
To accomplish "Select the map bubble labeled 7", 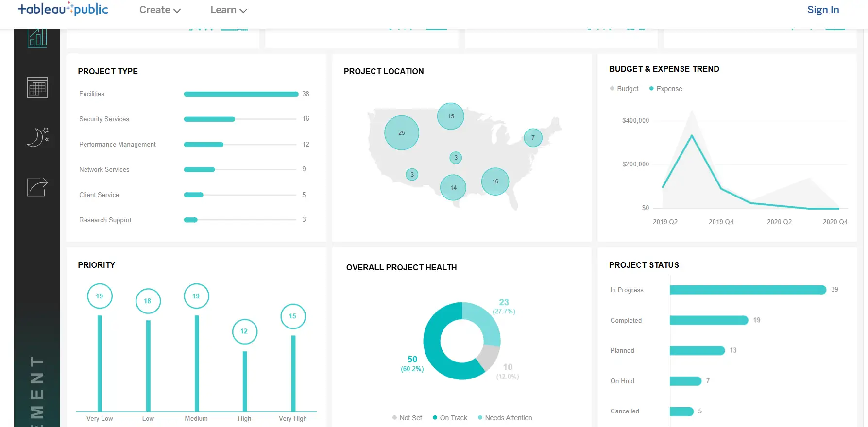I will (x=533, y=138).
